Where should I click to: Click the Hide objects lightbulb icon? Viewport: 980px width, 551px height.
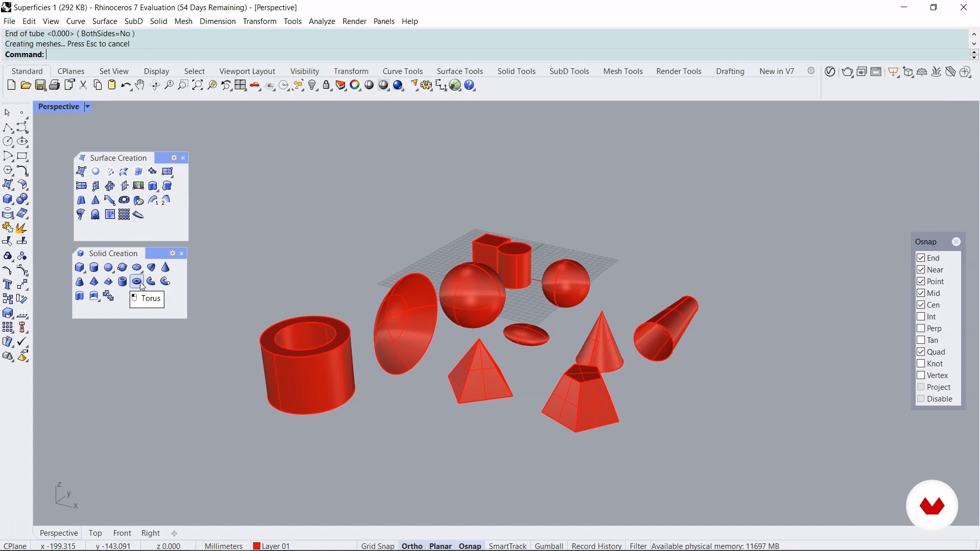pyautogui.click(x=312, y=85)
